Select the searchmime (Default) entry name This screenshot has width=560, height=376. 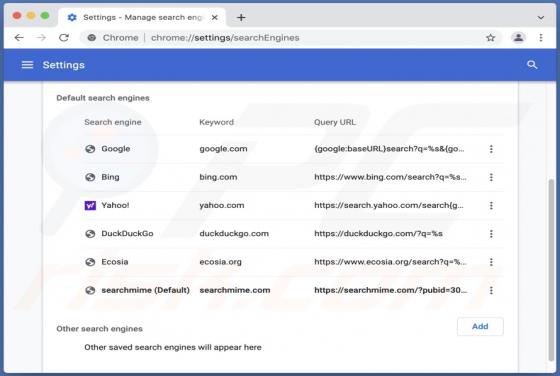pyautogui.click(x=145, y=290)
